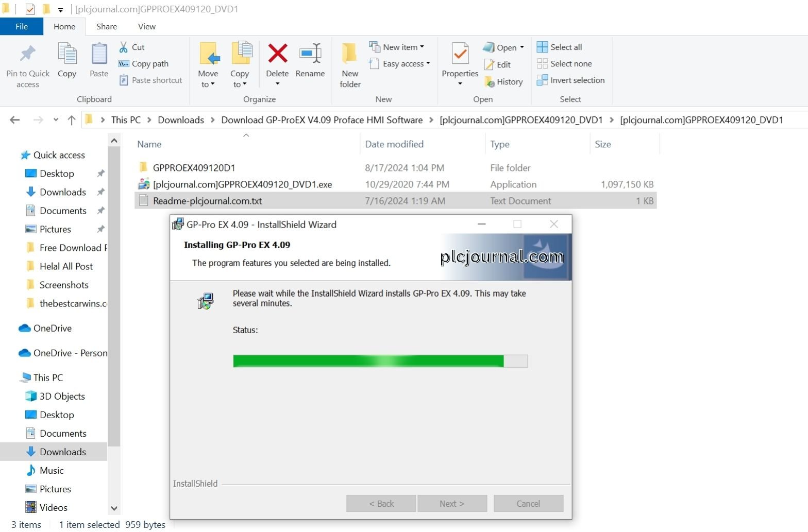Click the Next button in InstallShield Wizard
Image resolution: width=808 pixels, height=532 pixels.
click(452, 504)
